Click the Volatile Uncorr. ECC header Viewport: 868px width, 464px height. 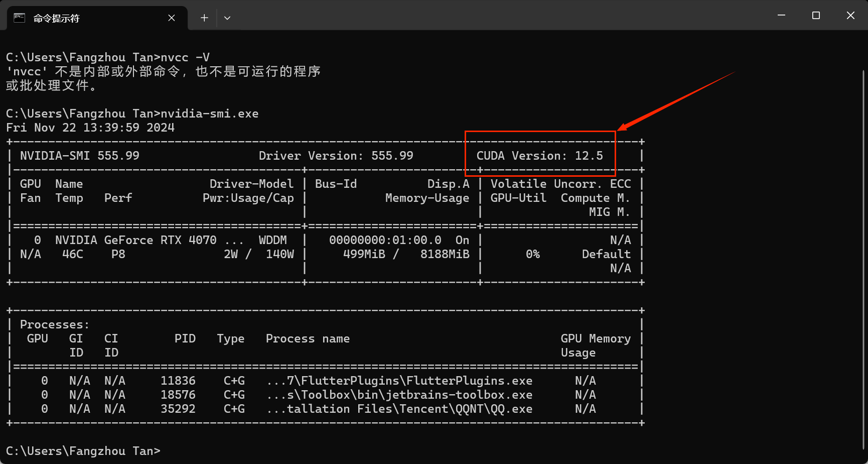coord(561,184)
